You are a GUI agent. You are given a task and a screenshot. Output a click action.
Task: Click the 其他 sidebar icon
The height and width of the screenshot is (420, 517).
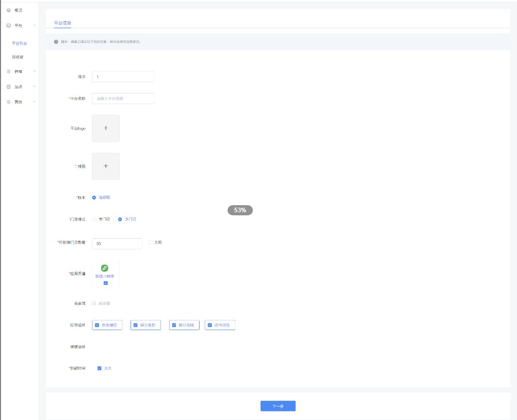point(9,102)
